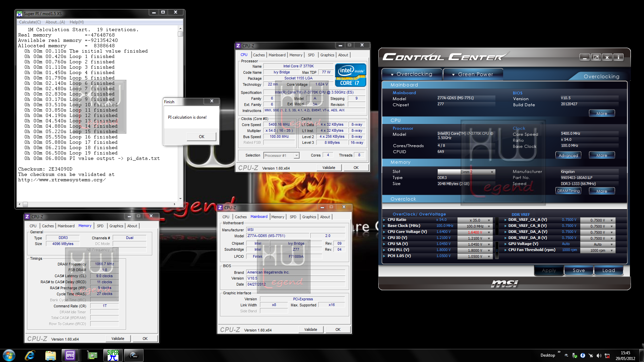Open the CPU SA 1.0450 V dropdown
The image size is (644, 362).
475,244
